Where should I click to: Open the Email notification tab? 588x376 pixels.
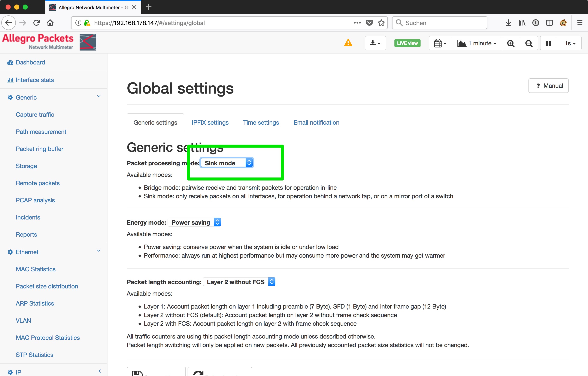tap(316, 122)
